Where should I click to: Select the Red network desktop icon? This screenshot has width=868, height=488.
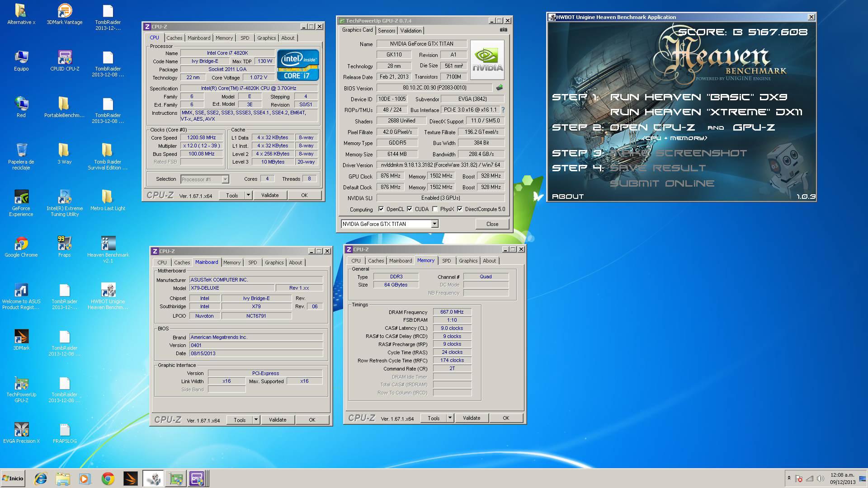point(21,107)
